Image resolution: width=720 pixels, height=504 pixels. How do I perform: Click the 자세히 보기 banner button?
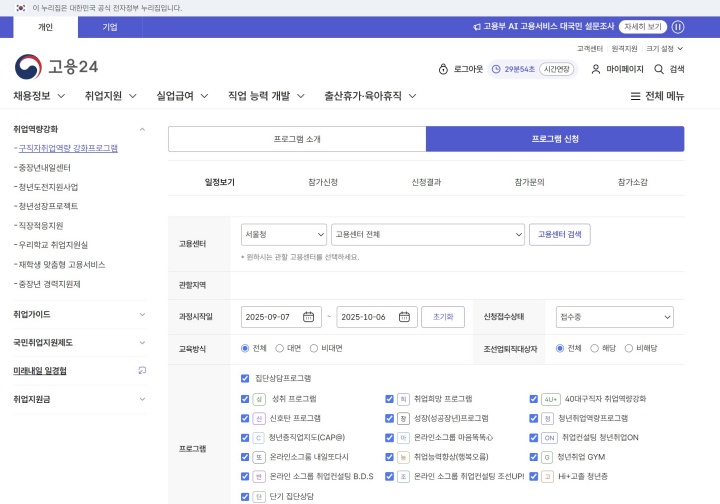tap(643, 27)
